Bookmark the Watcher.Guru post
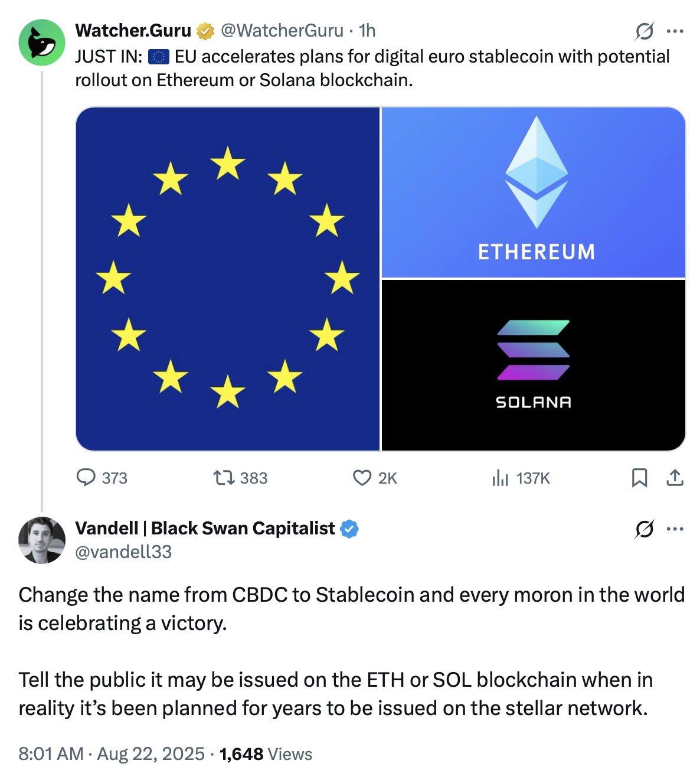Viewport: 700px width, 783px height. 639,477
